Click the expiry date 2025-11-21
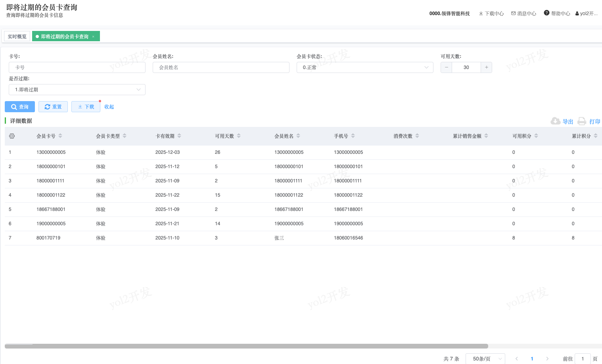The height and width of the screenshot is (364, 602). point(167,224)
